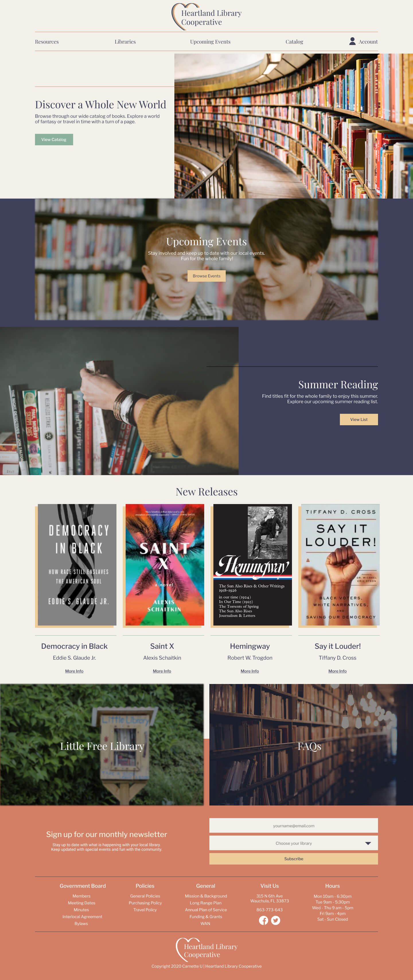Viewport: 413px width, 980px height.
Task: Click the View List button
Action: [x=359, y=420]
